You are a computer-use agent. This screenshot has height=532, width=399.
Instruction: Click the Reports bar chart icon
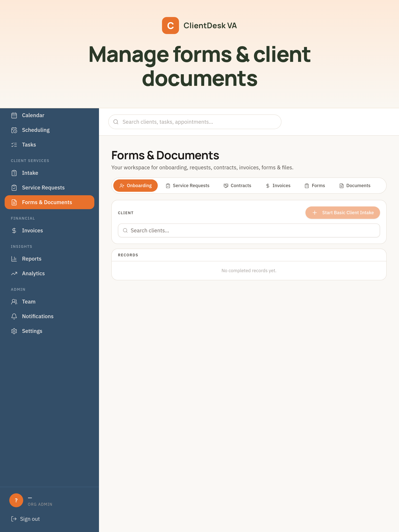coord(14,259)
